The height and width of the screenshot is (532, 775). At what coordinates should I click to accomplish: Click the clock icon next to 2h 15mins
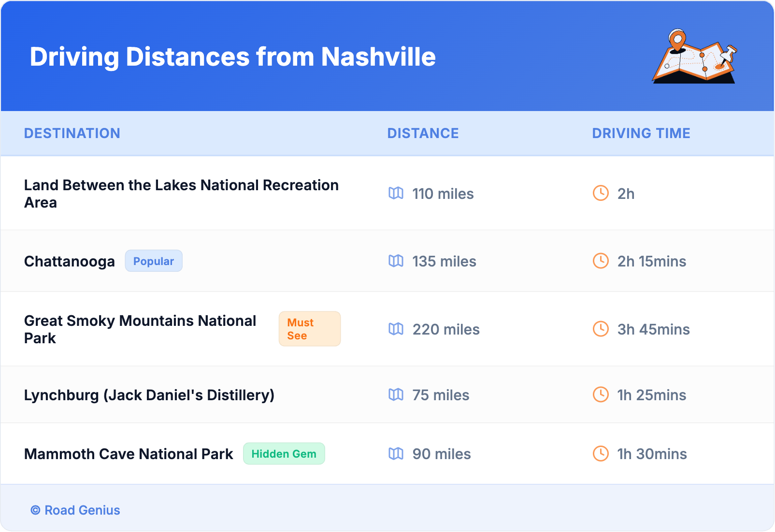click(601, 261)
